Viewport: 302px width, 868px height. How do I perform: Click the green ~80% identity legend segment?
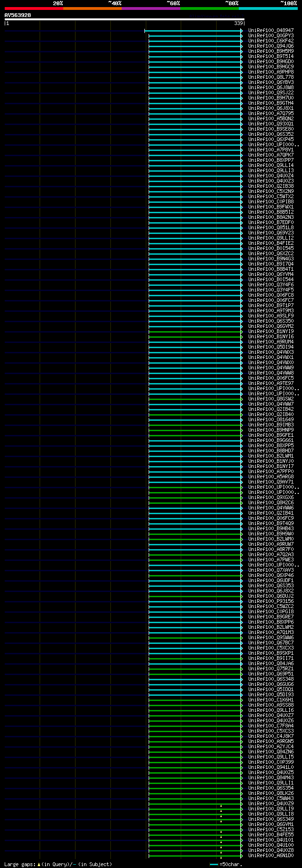pyautogui.click(x=210, y=8)
